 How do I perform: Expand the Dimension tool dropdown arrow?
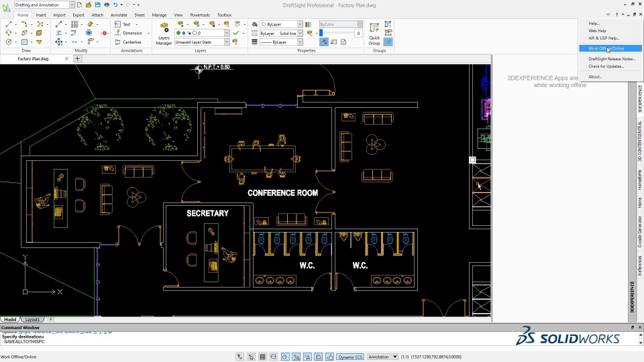click(x=148, y=33)
